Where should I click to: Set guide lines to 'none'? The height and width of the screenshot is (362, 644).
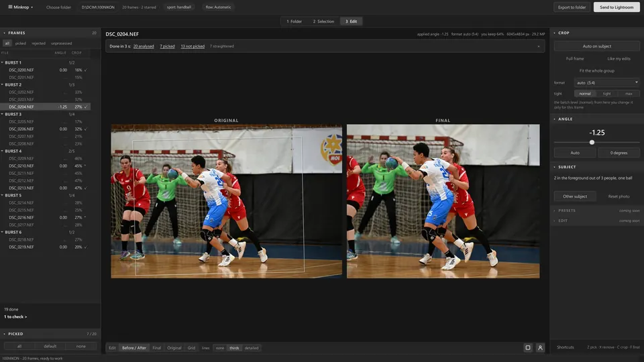point(220,348)
